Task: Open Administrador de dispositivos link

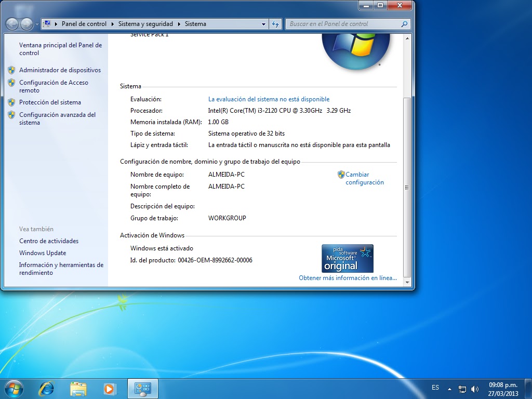Action: [60, 70]
